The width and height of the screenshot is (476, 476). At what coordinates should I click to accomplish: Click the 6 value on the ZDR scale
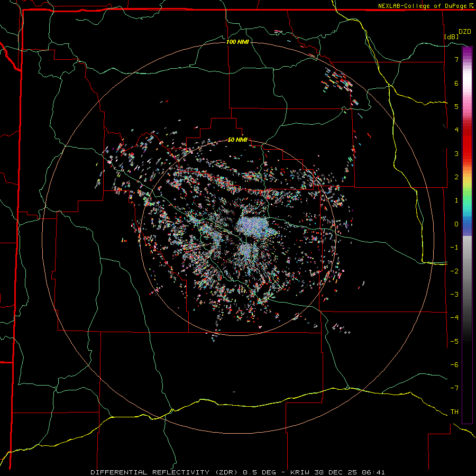(x=456, y=83)
